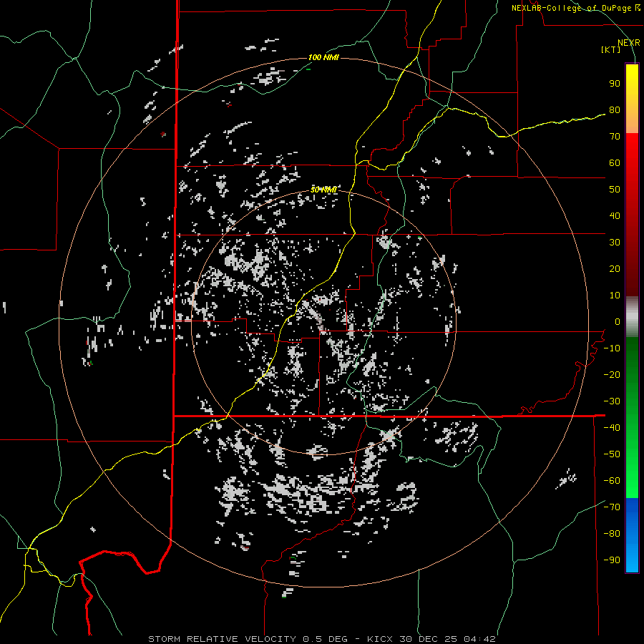Screen dimensions: 644x644
Task: Click the '10' velocity scale label
Action: click(615, 296)
